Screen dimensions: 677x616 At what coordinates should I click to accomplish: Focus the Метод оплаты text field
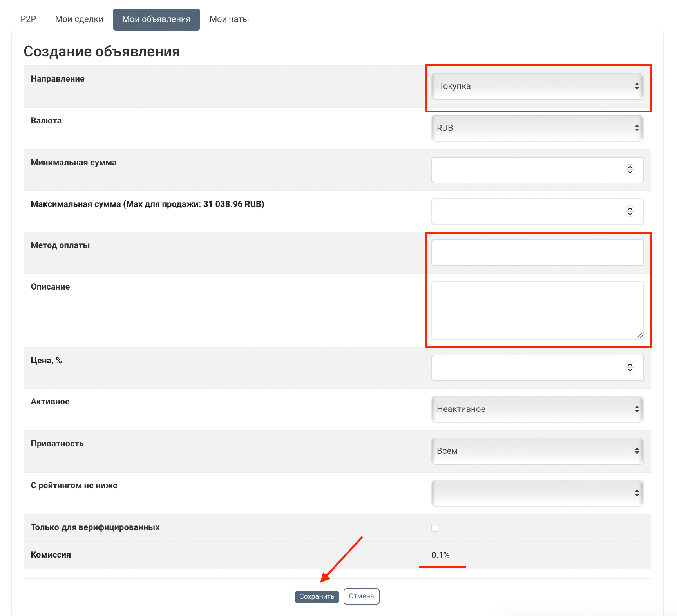(x=537, y=253)
